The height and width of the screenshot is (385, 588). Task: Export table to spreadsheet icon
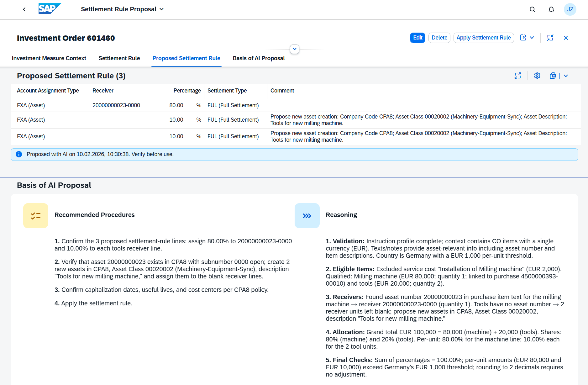click(x=553, y=76)
